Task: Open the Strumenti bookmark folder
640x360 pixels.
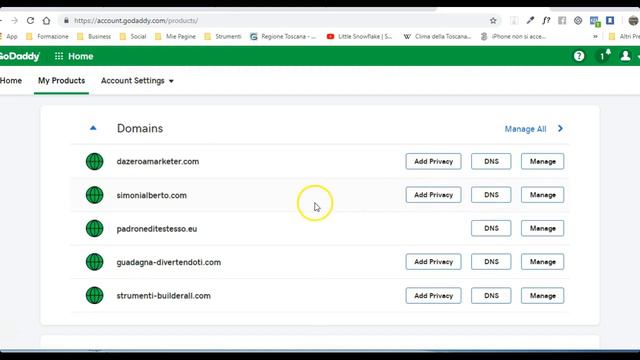Action: coord(223,36)
